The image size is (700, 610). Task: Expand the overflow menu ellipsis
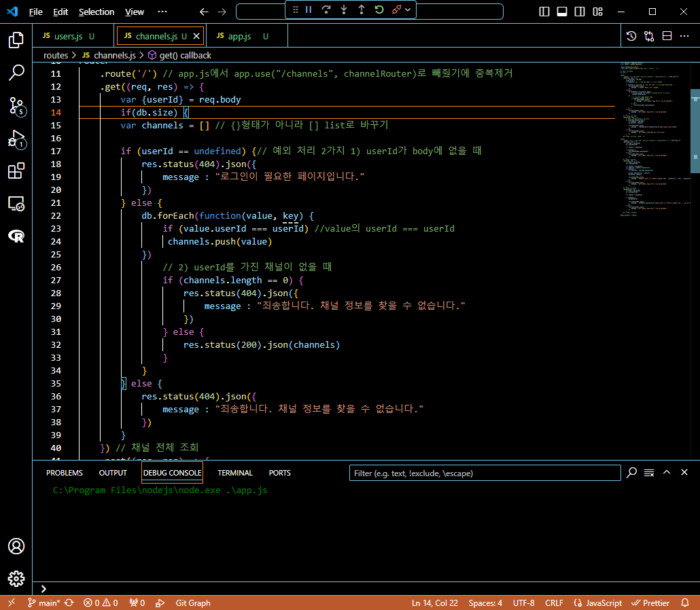tap(162, 12)
